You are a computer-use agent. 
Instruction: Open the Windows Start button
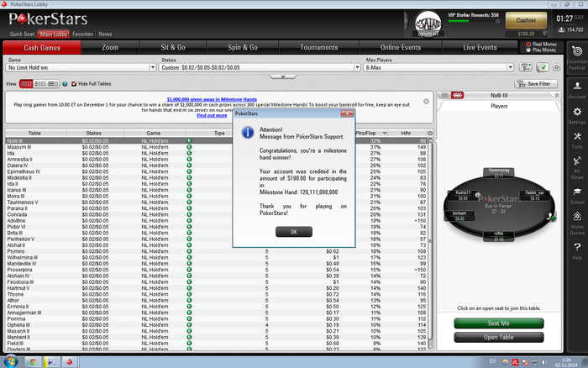click(10, 361)
